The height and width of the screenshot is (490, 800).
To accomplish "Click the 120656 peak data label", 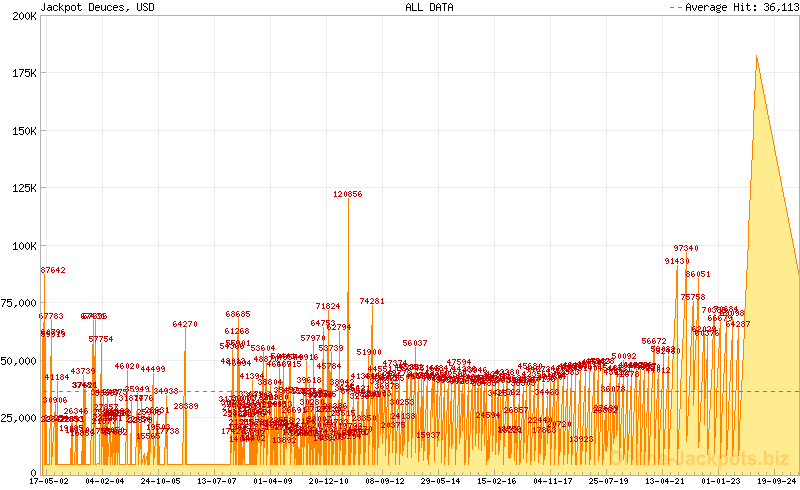I will coord(348,195).
